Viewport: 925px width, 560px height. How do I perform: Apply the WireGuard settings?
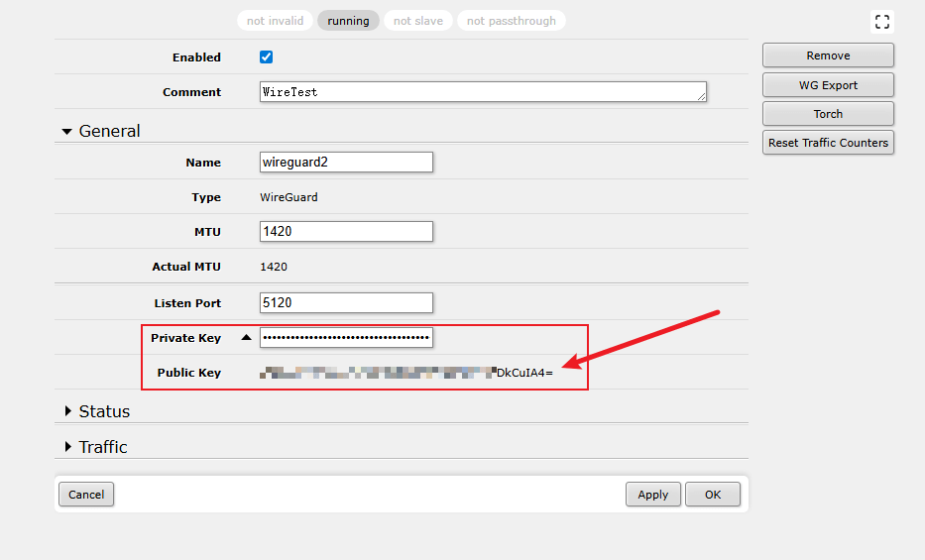tap(652, 495)
